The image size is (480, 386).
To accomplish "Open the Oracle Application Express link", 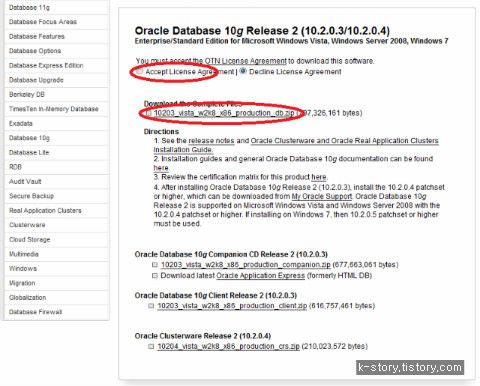I will pos(261,276).
